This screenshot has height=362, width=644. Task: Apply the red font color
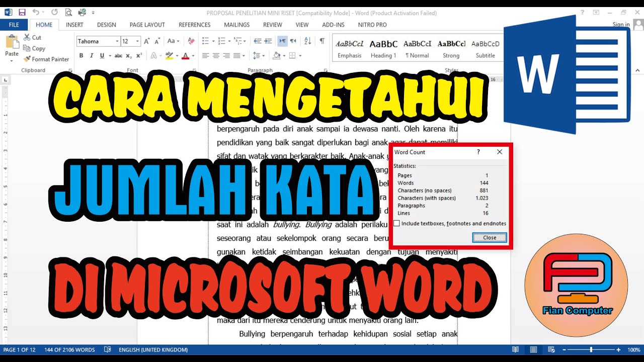pos(185,56)
